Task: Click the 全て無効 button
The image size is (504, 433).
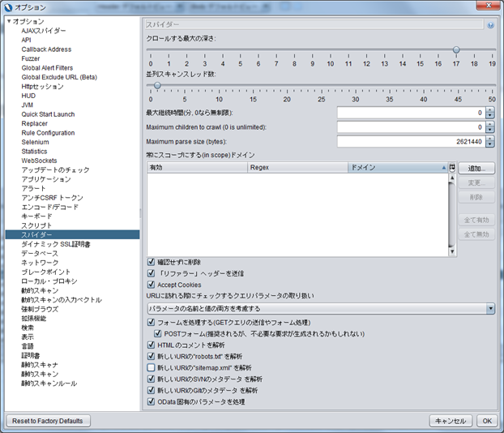Action: coord(476,234)
